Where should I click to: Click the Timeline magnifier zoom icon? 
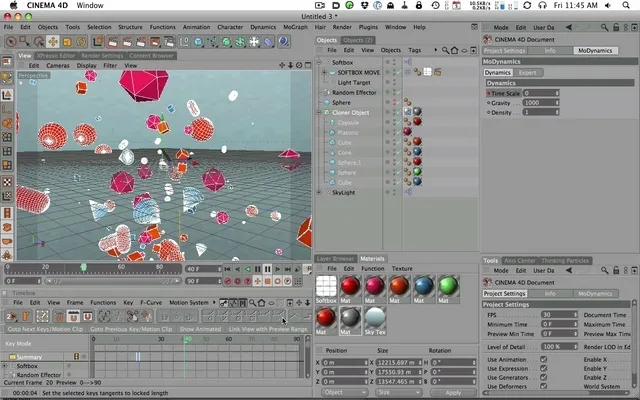253,302
